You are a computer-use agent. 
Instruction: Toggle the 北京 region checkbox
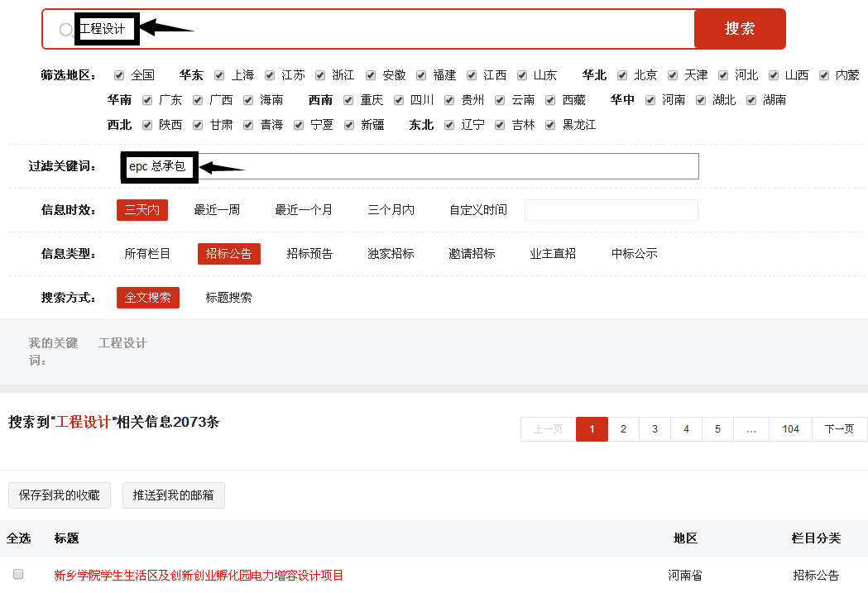pos(622,75)
